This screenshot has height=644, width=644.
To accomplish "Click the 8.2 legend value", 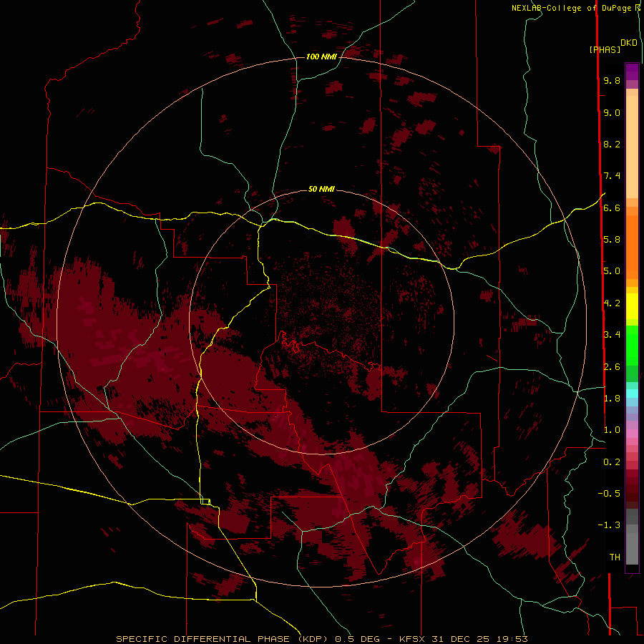I will tap(612, 144).
